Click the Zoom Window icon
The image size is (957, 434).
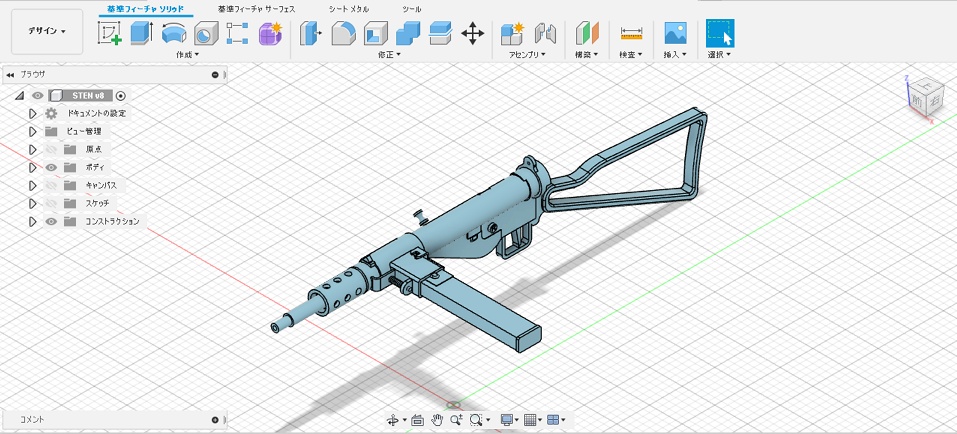tap(475, 420)
